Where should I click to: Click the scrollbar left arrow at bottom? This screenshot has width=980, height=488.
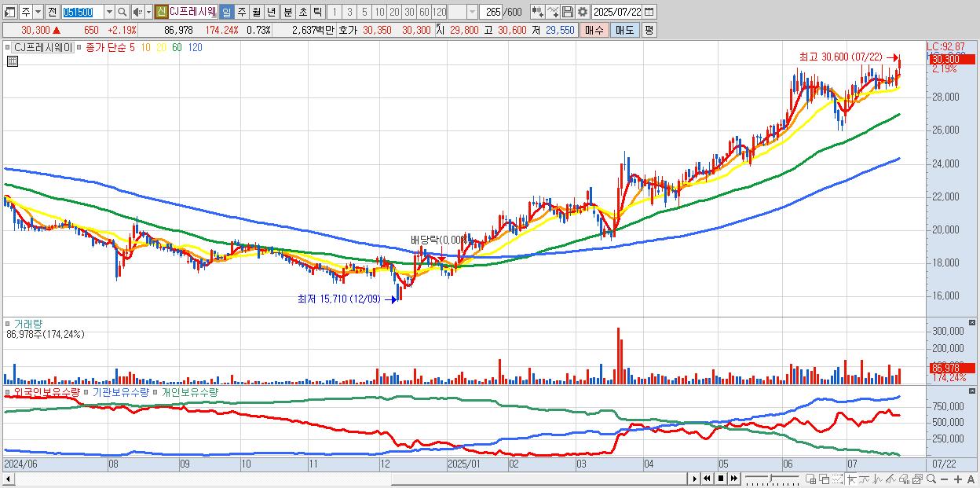[7, 479]
